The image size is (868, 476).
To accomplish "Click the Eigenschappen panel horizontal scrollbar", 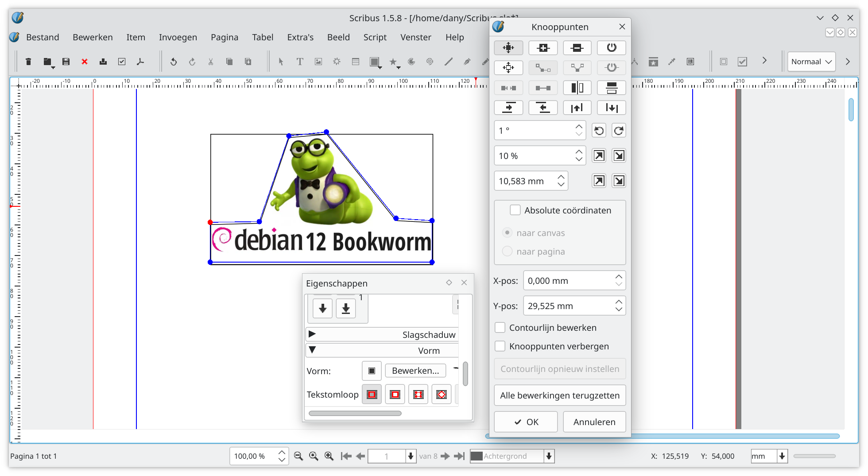I will [x=355, y=413].
